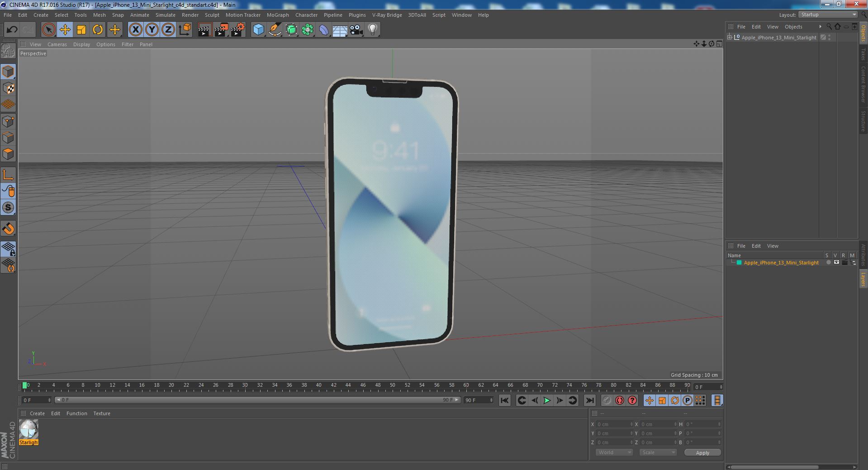This screenshot has width=868, height=470.
Task: Switch to Polygons mode
Action: point(8,154)
